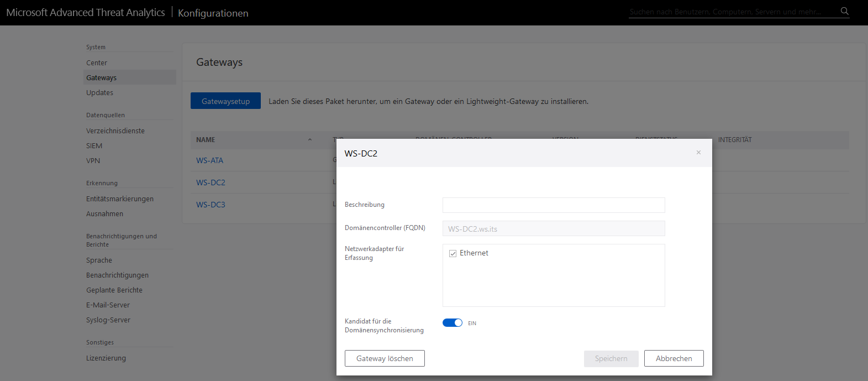Click the Konfigurationen header text
Viewport: 868px width, 381px height.
coord(213,13)
